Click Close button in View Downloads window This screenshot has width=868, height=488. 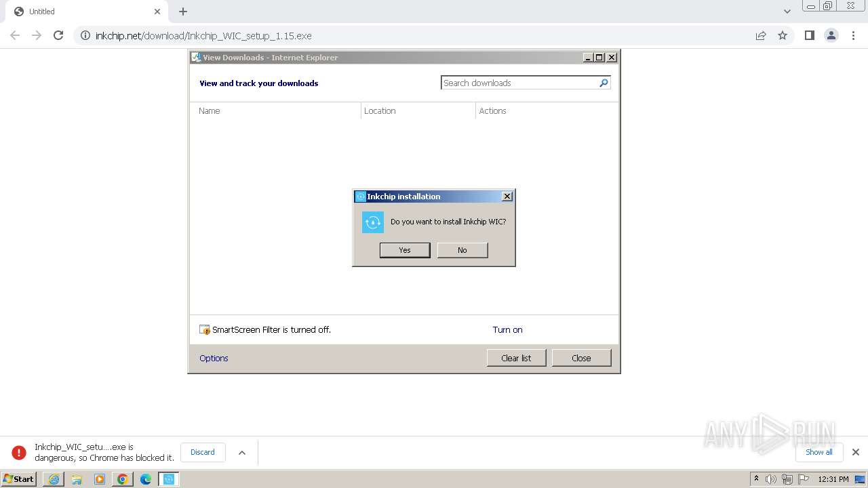coord(581,358)
